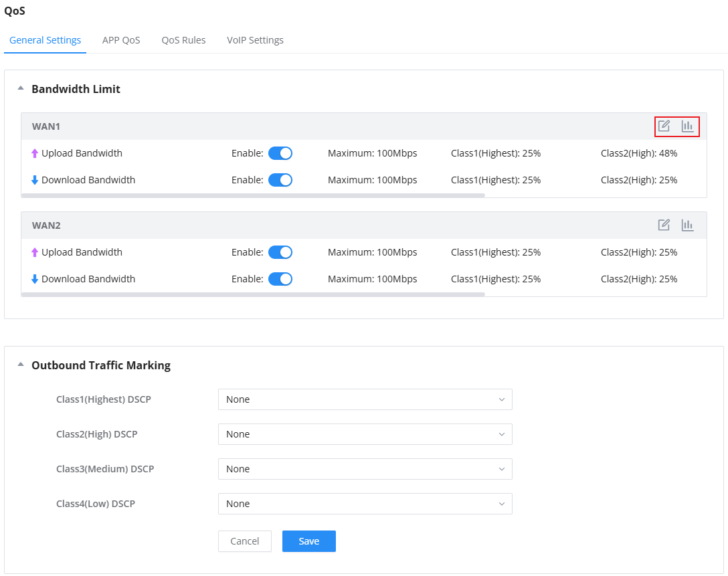Screen dimensions: 728x576
Task: Click the WAN2 edit pencil icon
Action: pyautogui.click(x=664, y=225)
